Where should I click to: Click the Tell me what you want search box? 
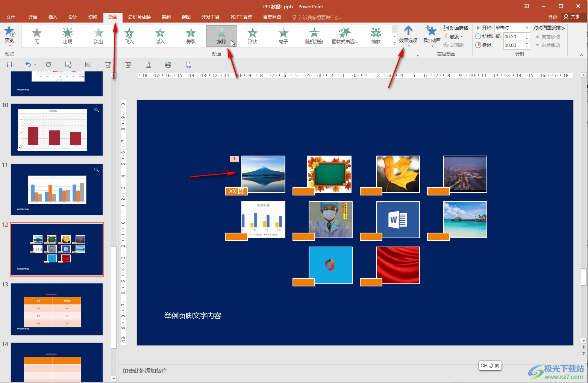317,17
